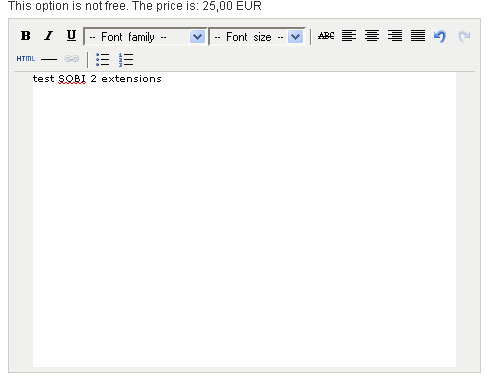
Task: Click the insert link chain icon
Action: click(x=71, y=59)
